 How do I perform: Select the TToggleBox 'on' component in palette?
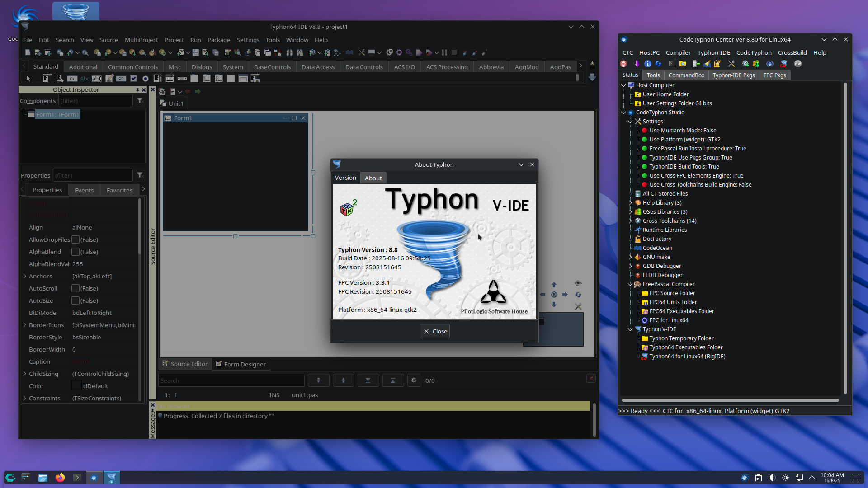(x=121, y=79)
